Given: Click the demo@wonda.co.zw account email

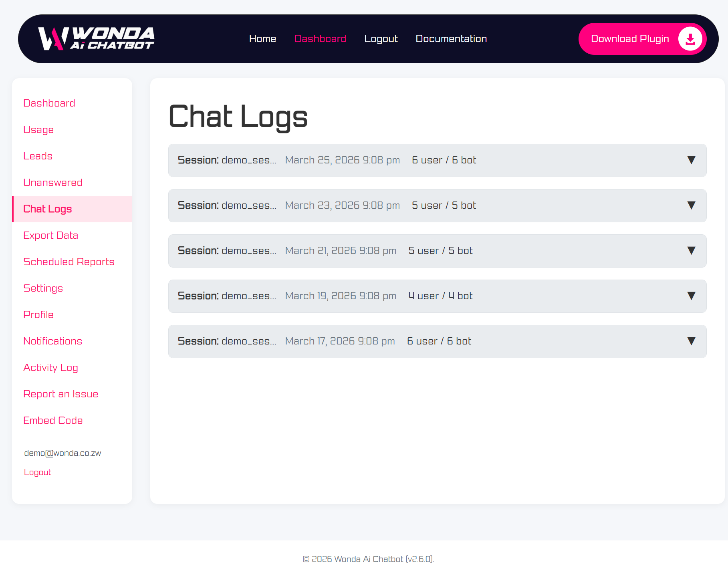Looking at the screenshot, I should (63, 453).
